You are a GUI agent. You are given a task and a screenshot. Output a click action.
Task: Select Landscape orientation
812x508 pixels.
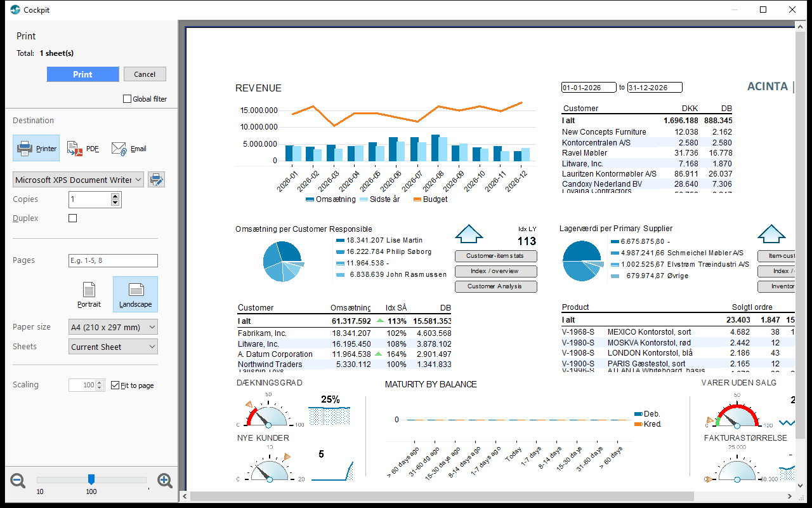[135, 295]
